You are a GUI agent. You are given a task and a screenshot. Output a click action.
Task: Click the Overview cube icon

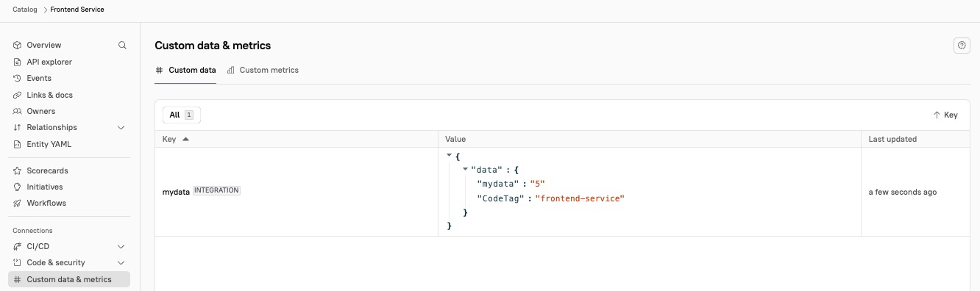tap(18, 46)
